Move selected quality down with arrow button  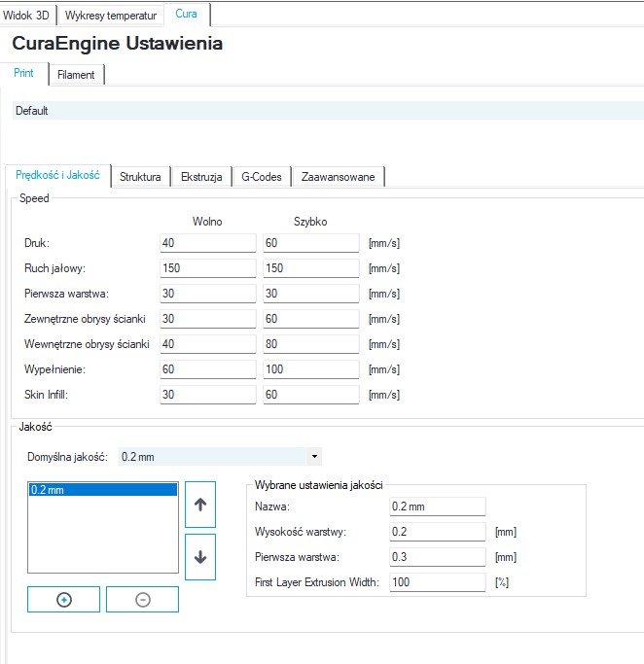click(200, 557)
